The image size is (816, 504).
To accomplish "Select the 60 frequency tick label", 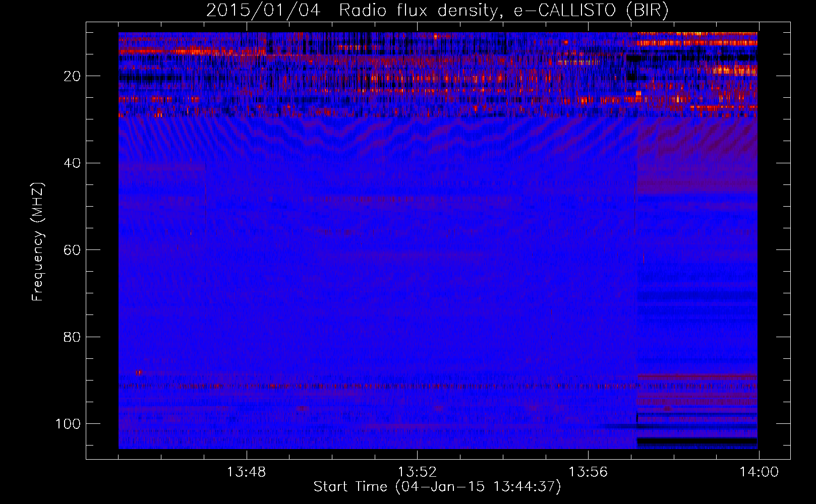I will [72, 250].
